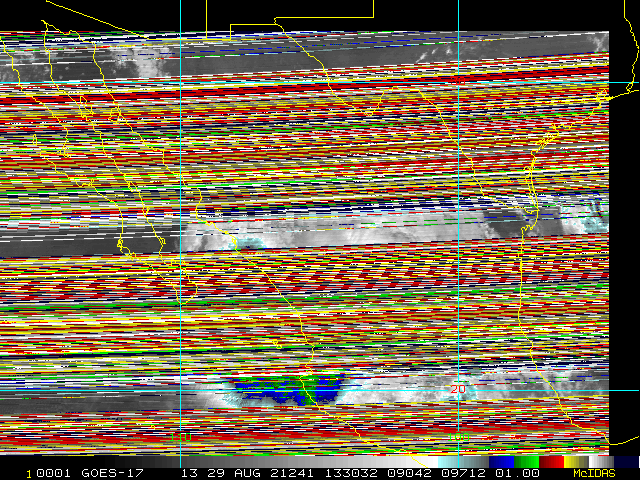Click the red 20 latitude label
Viewport: 640px width, 480px height.
click(x=458, y=389)
